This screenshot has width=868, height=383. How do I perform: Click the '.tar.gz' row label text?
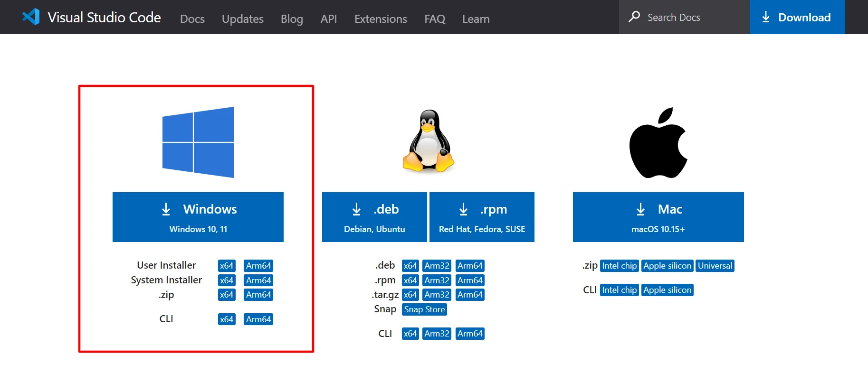[385, 295]
